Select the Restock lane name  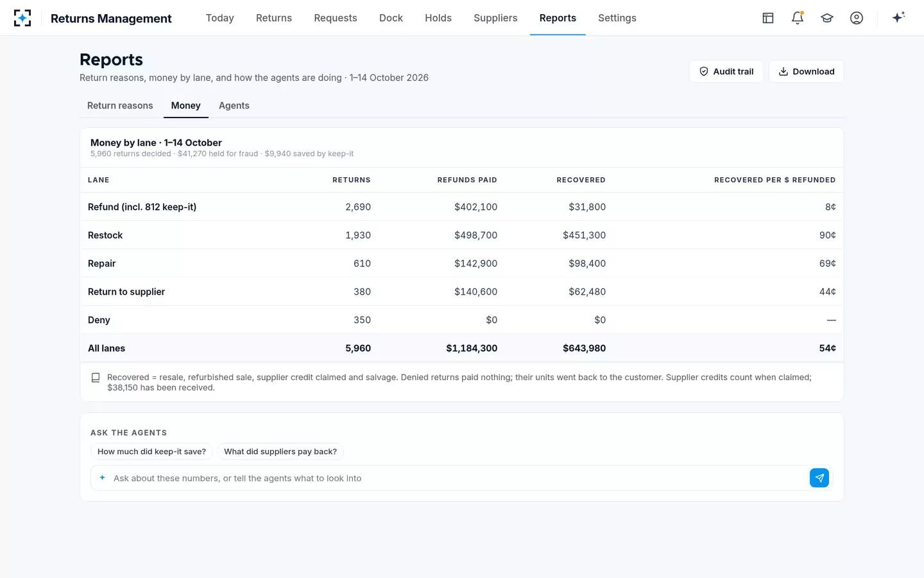point(105,235)
